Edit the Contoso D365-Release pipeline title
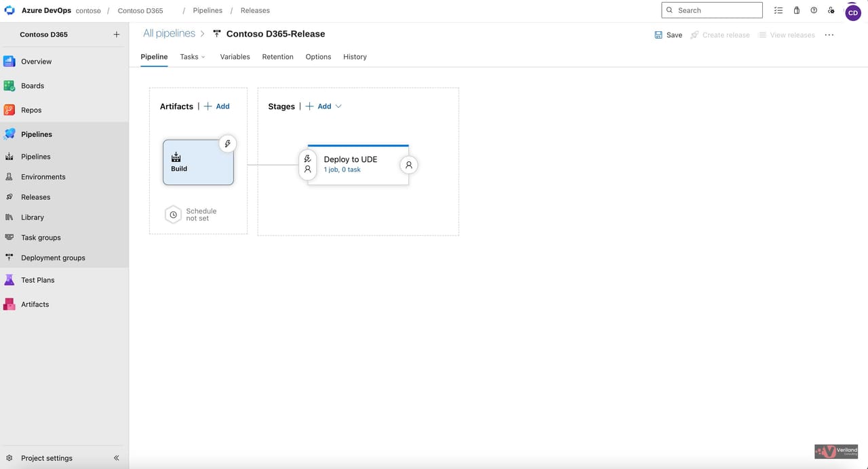This screenshot has height=469, width=868. pos(275,34)
